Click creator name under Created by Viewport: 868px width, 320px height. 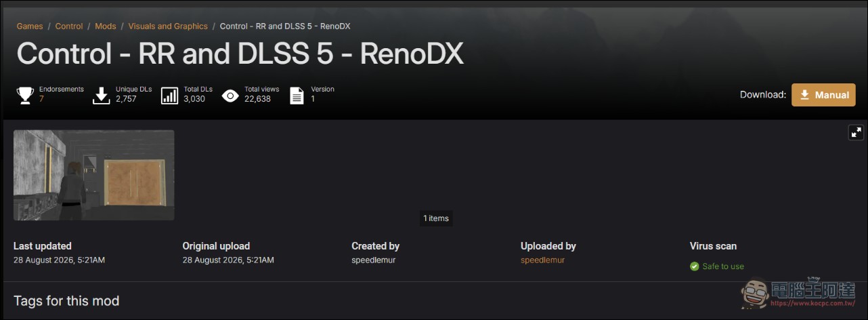[373, 260]
